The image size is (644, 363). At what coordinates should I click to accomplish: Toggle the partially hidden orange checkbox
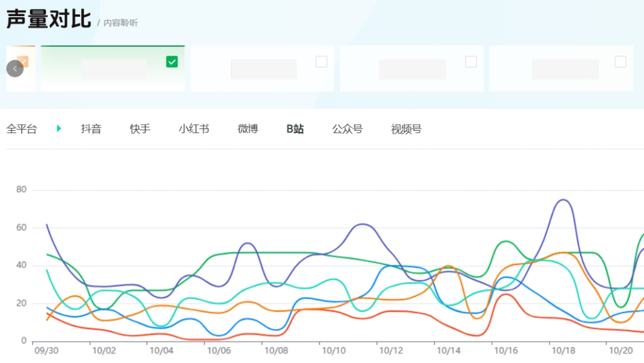coord(23,61)
